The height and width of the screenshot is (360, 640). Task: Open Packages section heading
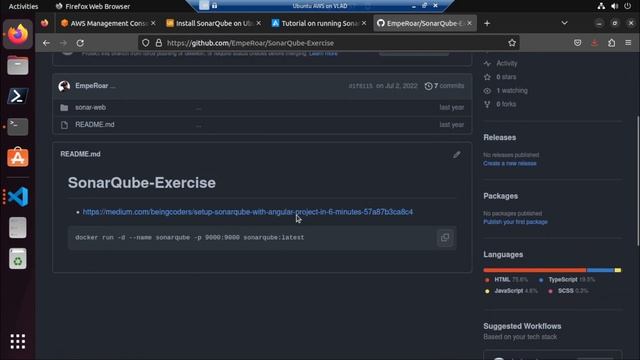[x=500, y=196]
